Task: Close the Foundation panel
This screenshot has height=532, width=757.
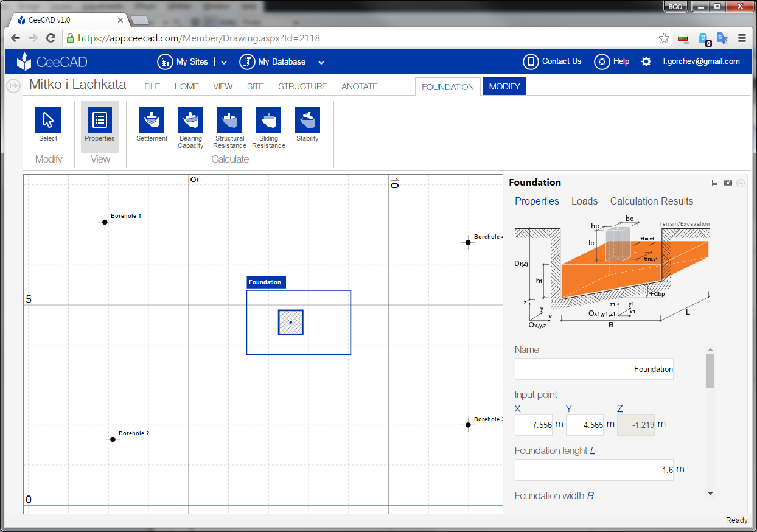Action: (728, 183)
